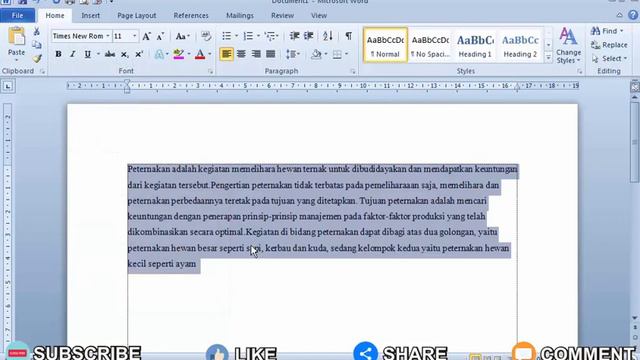Click the scroll down arrow
The width and height of the screenshot is (640, 360).
point(635,318)
